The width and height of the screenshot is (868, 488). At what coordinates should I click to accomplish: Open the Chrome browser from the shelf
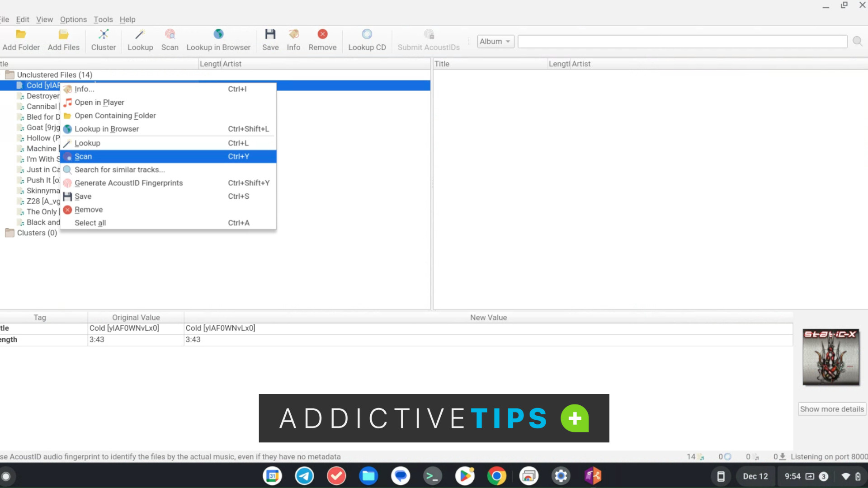click(x=497, y=476)
